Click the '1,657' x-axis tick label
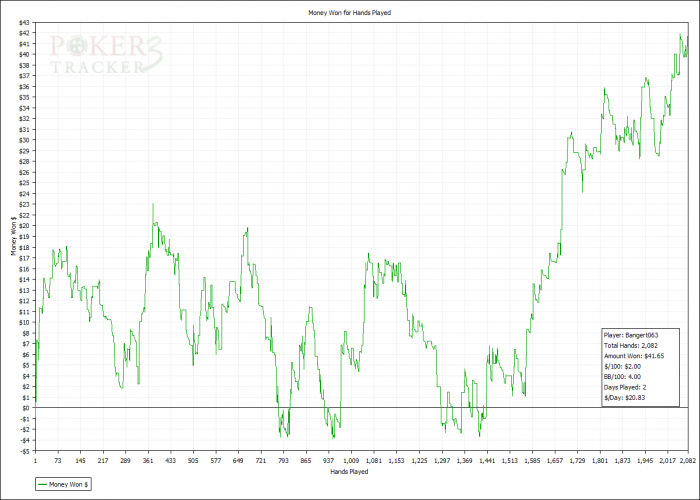The height and width of the screenshot is (500, 700). (554, 461)
